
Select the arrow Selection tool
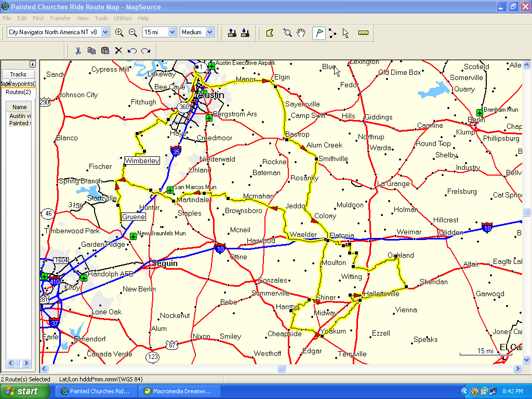pyautogui.click(x=345, y=33)
